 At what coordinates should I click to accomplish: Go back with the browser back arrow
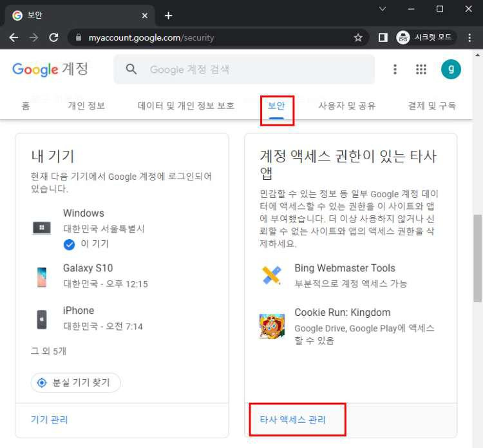pyautogui.click(x=14, y=37)
